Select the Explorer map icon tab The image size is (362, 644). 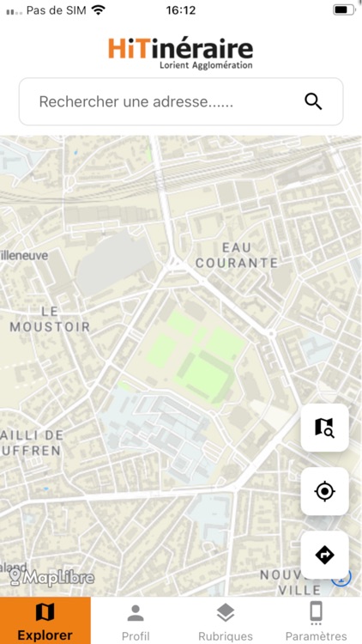[45, 620]
